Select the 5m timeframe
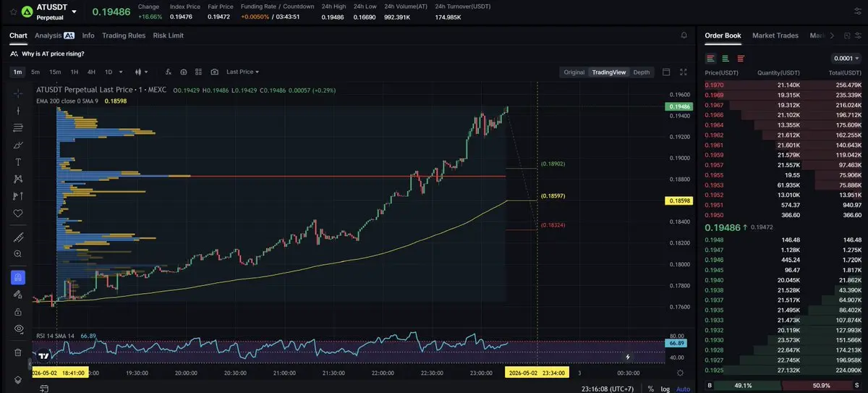868x393 pixels. [35, 72]
